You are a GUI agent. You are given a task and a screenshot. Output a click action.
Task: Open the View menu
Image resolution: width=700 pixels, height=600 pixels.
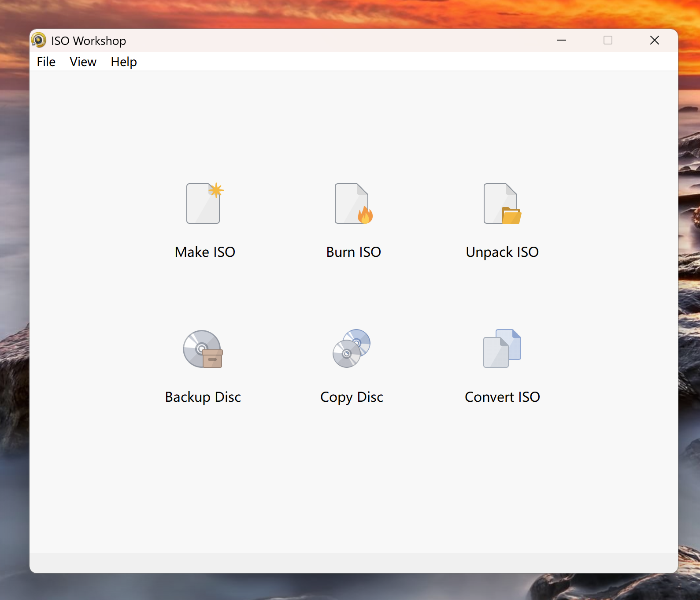(x=83, y=62)
